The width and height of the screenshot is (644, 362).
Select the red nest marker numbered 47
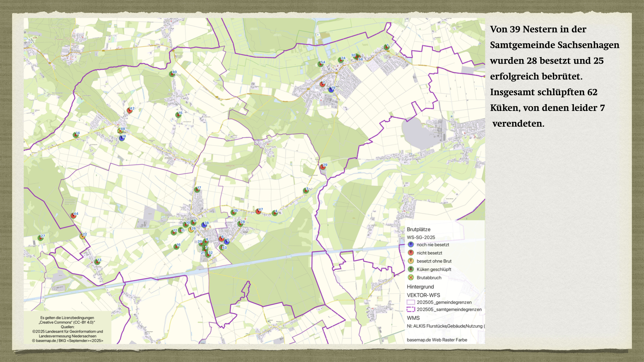(258, 212)
